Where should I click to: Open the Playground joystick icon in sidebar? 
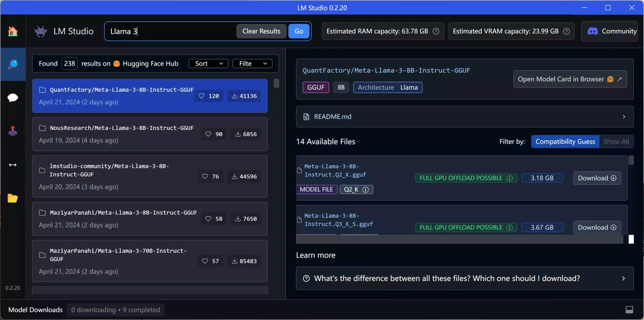pyautogui.click(x=13, y=131)
